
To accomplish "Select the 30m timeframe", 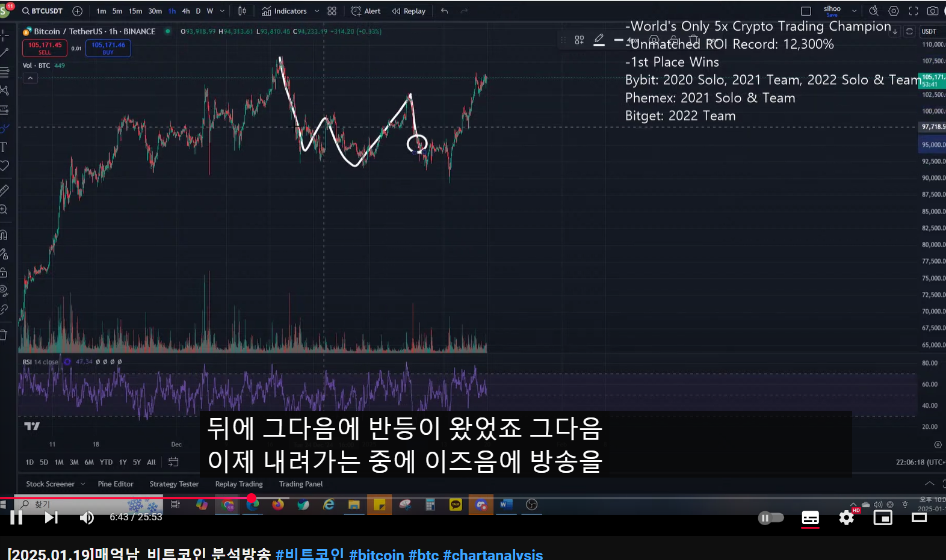I will (155, 11).
